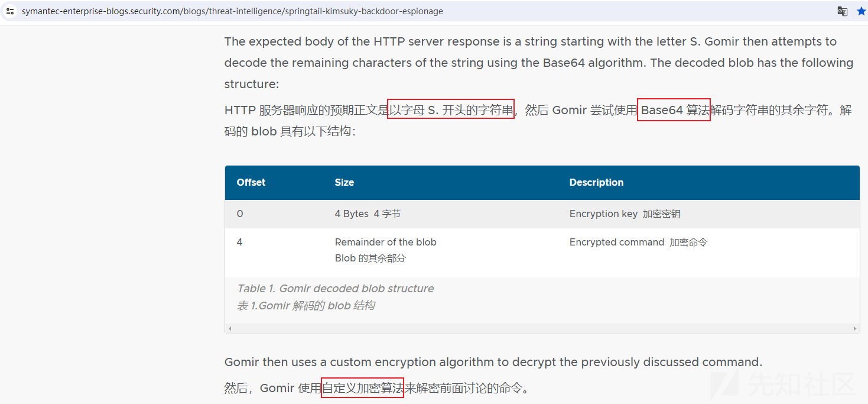Click the red-boxed "自定义加密算法" phrase
This screenshot has height=404, width=868.
coord(362,387)
